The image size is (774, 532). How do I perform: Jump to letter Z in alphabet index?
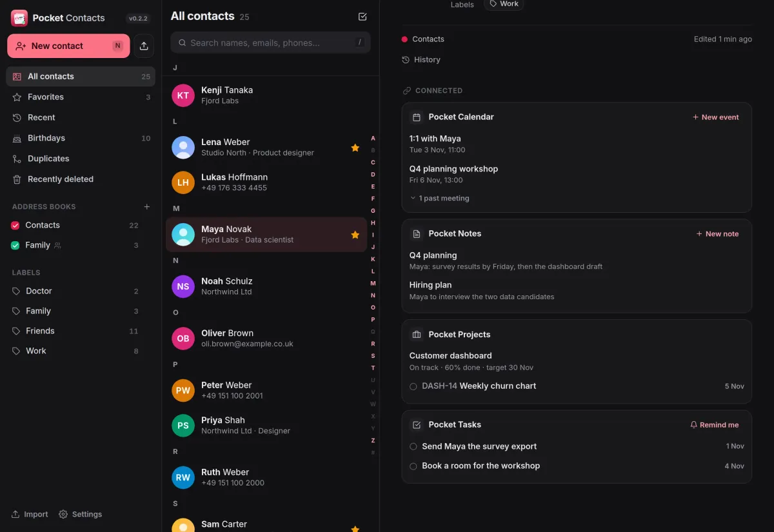tap(373, 441)
